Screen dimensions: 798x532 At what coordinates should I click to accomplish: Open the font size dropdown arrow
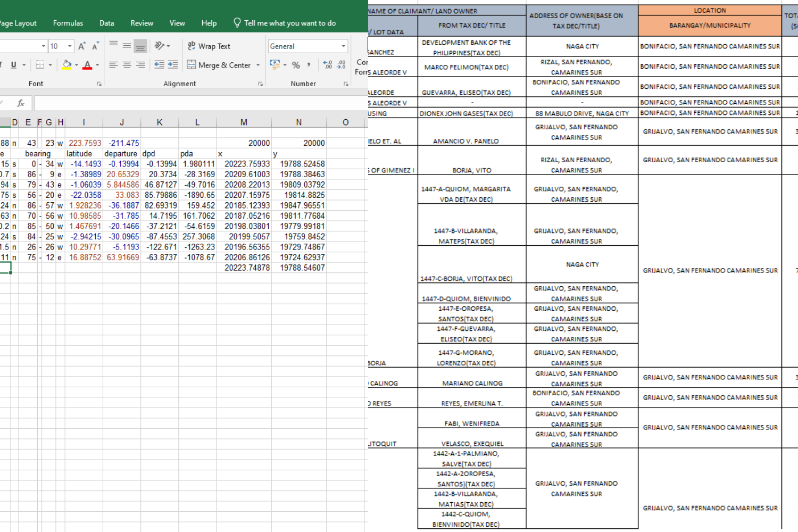(70, 46)
